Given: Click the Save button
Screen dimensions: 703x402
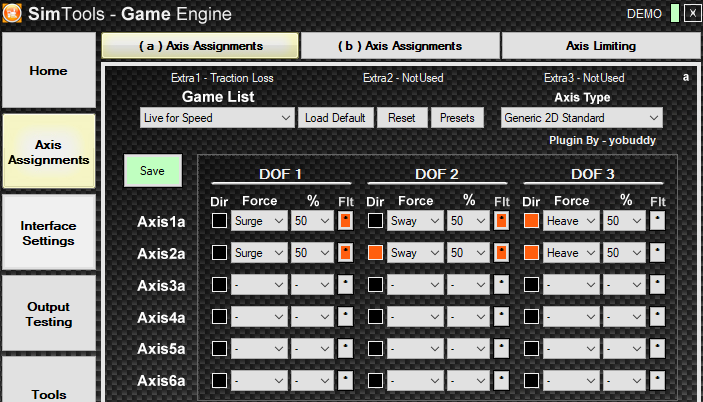Looking at the screenshot, I should (x=153, y=171).
